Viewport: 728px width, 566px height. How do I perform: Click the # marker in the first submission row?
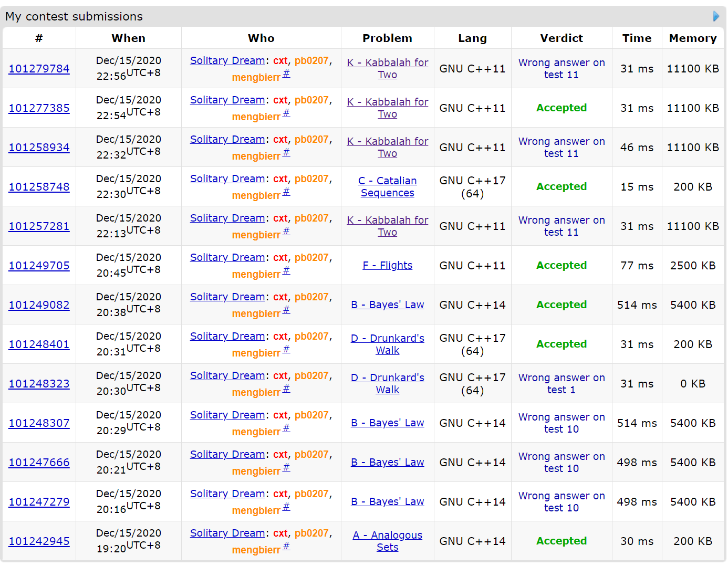tap(286, 74)
